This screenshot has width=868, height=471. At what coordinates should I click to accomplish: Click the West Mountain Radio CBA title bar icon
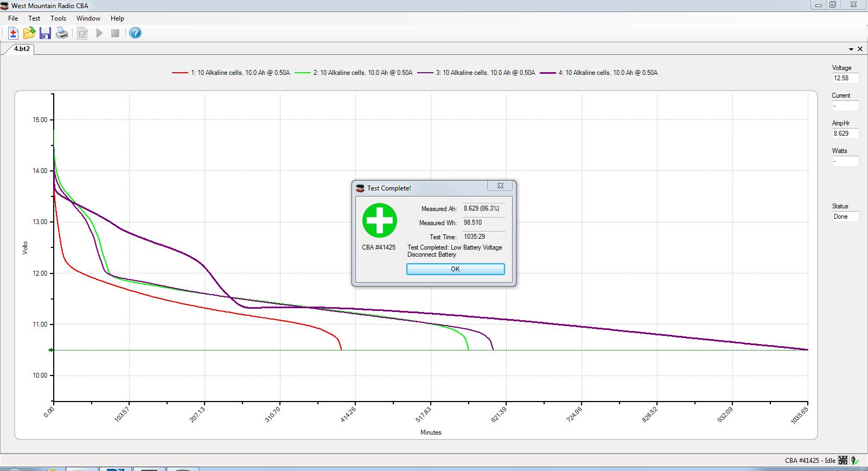click(x=5, y=5)
